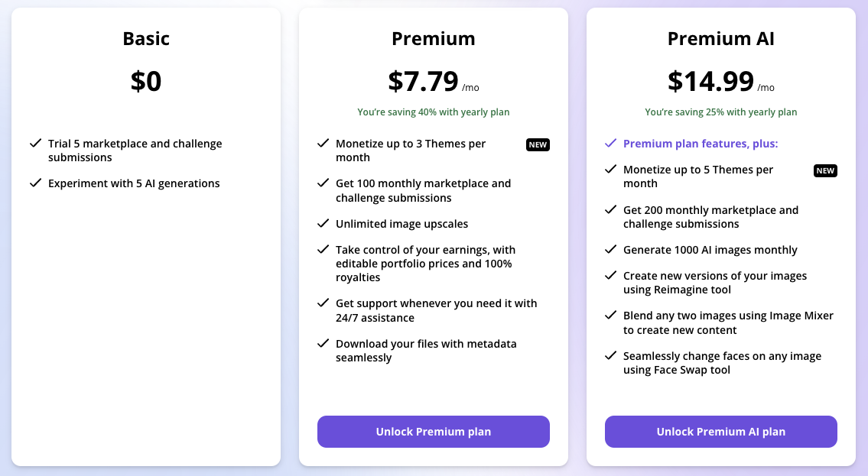
Task: Click checkmark next to Unlimited image upscales
Action: click(323, 224)
